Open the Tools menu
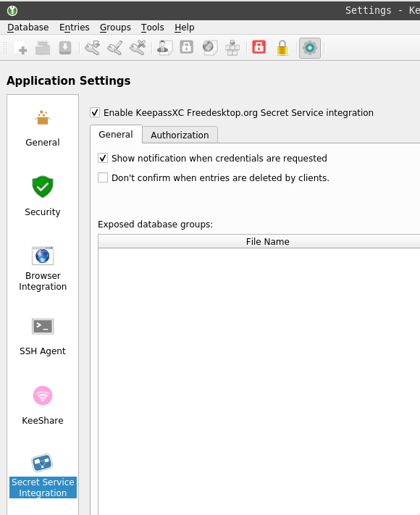This screenshot has height=515, width=420. click(x=152, y=28)
